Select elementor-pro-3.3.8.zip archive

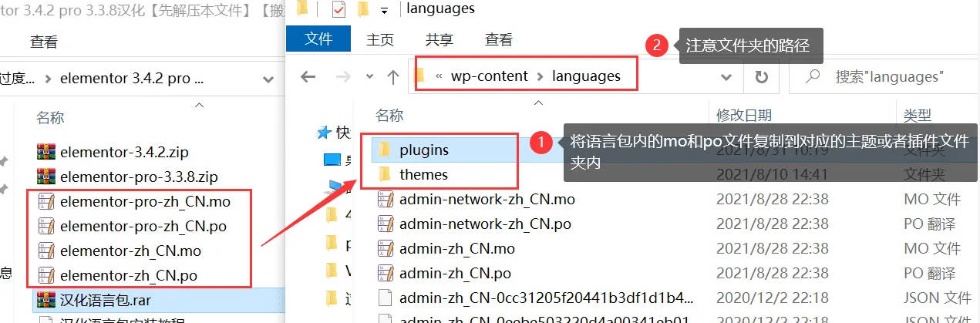pos(139,177)
